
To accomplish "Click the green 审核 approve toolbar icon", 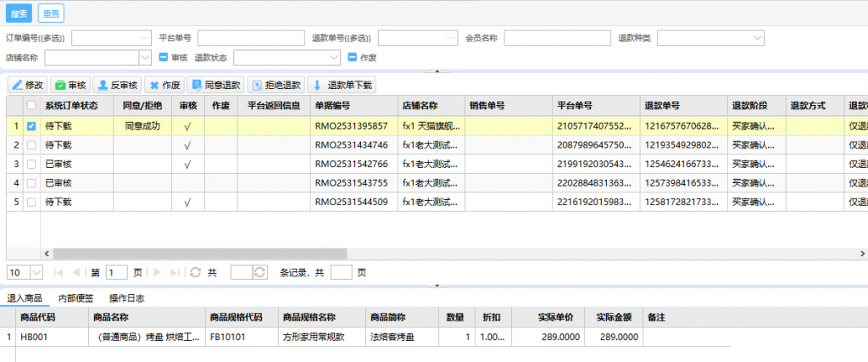I will pos(59,85).
